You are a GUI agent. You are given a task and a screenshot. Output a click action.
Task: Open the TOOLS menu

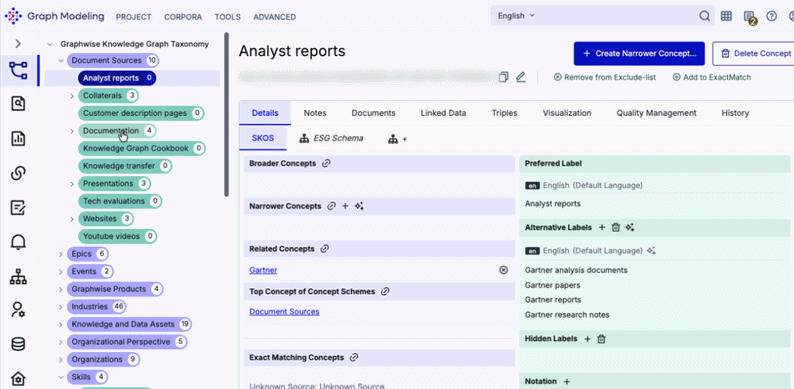227,17
